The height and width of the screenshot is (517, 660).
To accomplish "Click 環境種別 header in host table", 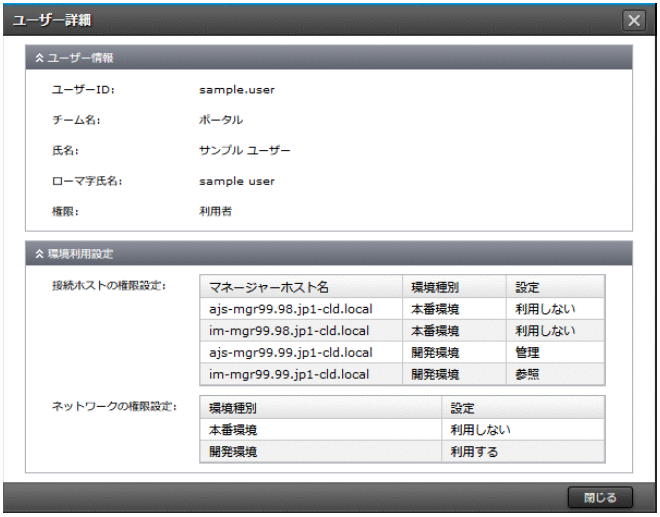I will [x=454, y=287].
